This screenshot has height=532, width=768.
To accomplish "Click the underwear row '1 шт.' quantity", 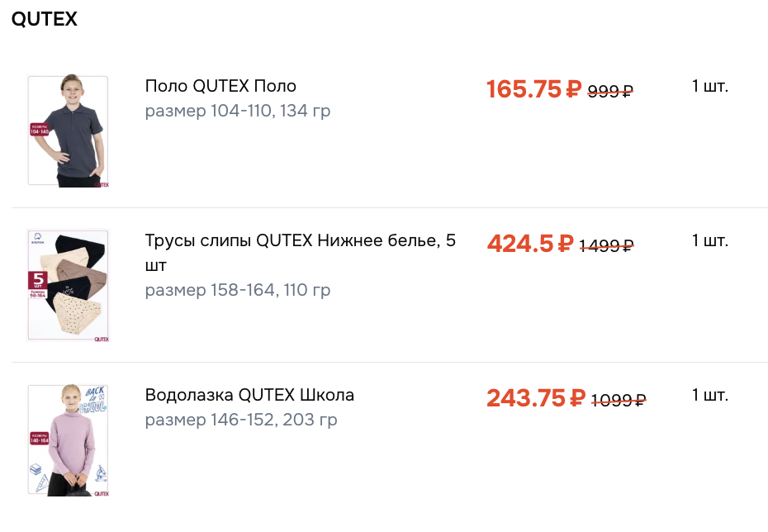I will click(x=710, y=240).
